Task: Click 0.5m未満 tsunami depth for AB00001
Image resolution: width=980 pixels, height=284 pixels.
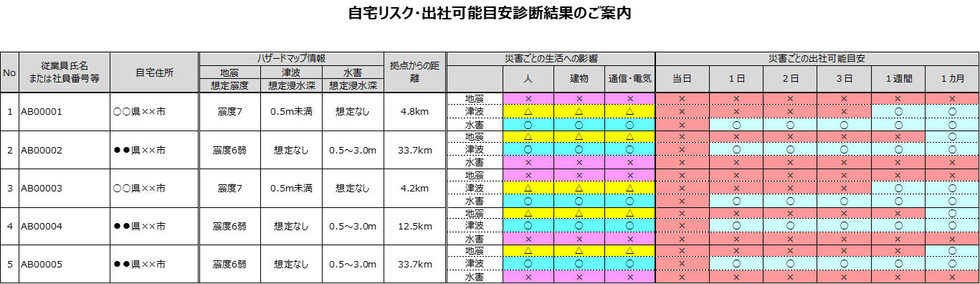Action: click(291, 112)
